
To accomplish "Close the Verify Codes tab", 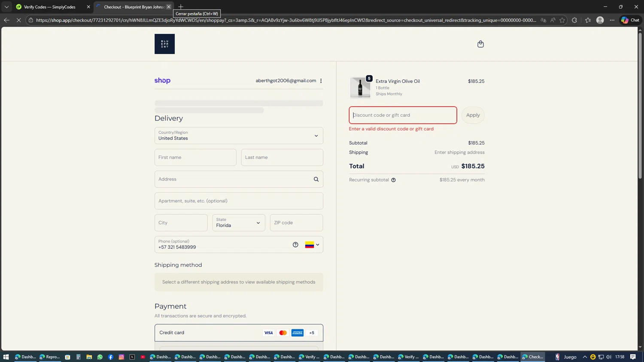I will click(88, 7).
